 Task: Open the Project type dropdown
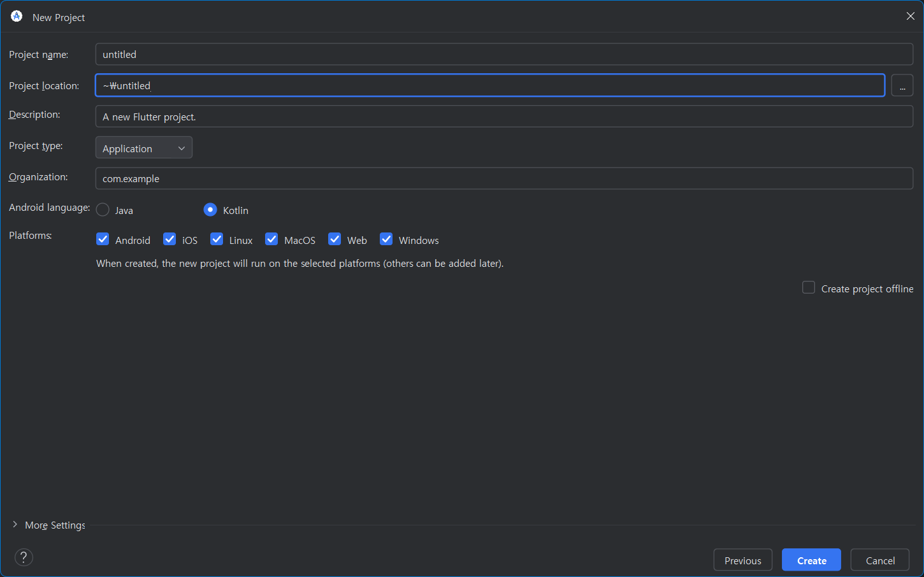pyautogui.click(x=144, y=148)
